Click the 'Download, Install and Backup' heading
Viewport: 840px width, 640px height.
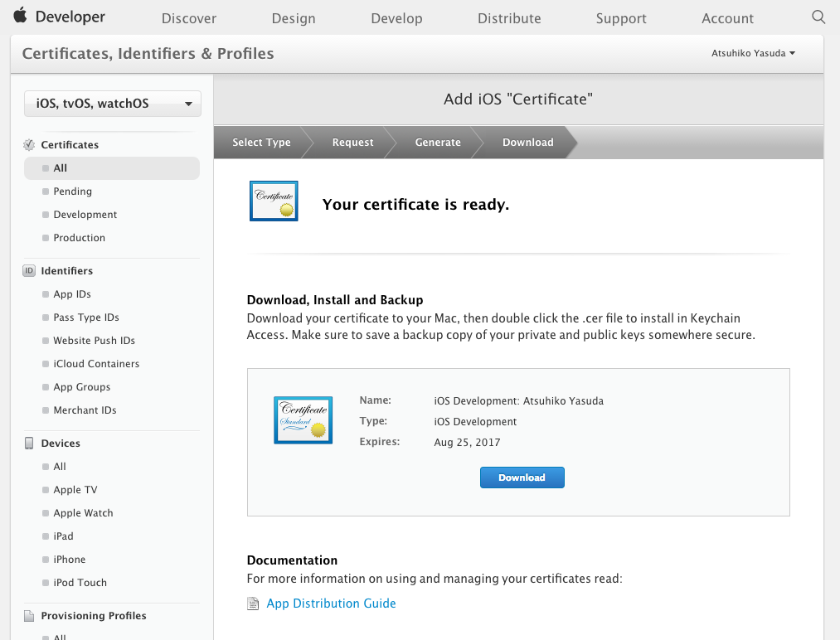click(335, 300)
